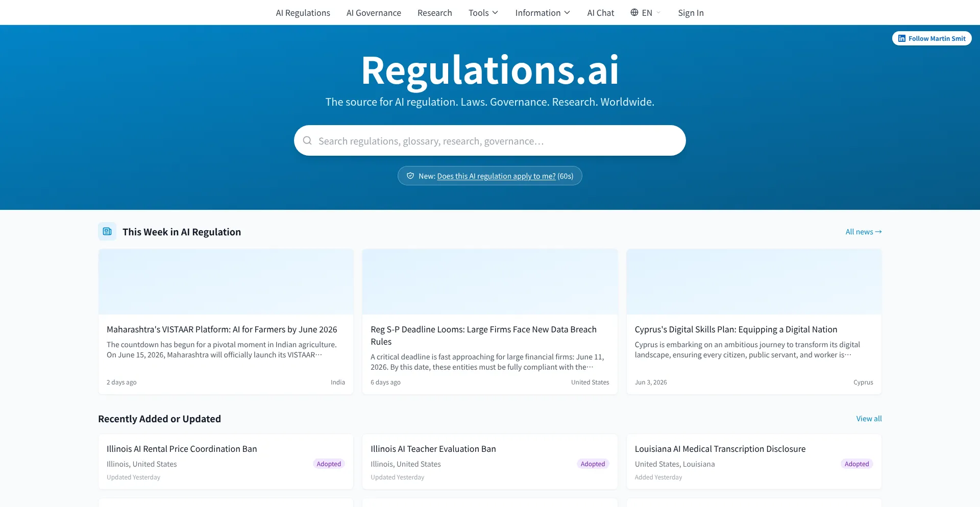Open Illinois AI Teacher Evaluation Ban
The image size is (980, 507).
pos(433,449)
